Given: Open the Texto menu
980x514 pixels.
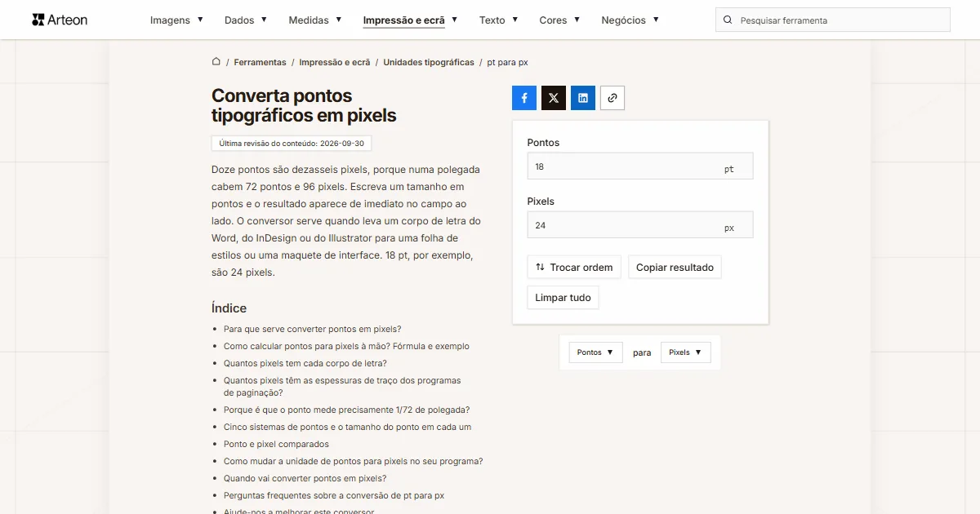Looking at the screenshot, I should [498, 20].
